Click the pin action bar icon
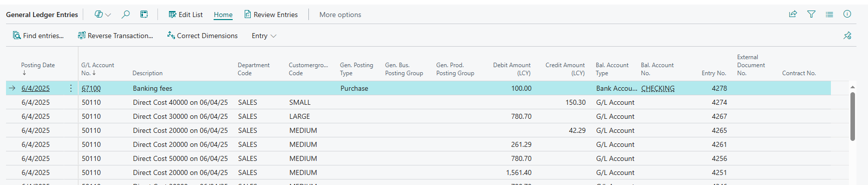The height and width of the screenshot is (185, 868). (x=847, y=36)
